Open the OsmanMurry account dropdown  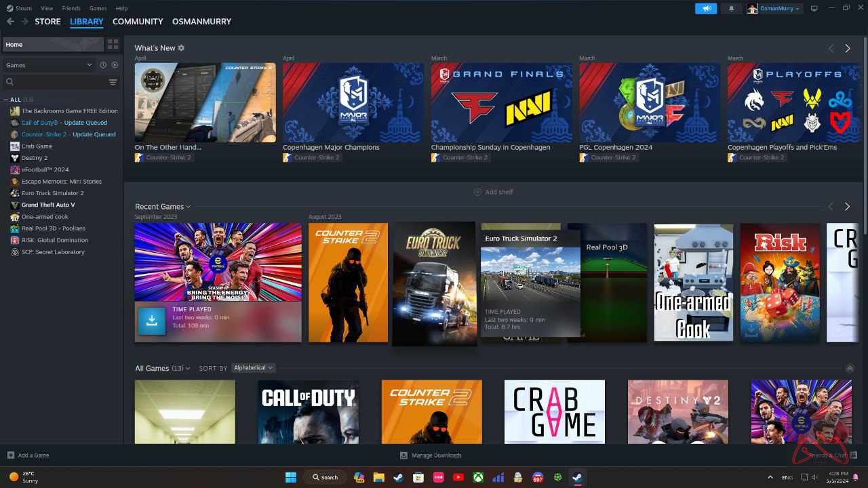click(x=774, y=8)
